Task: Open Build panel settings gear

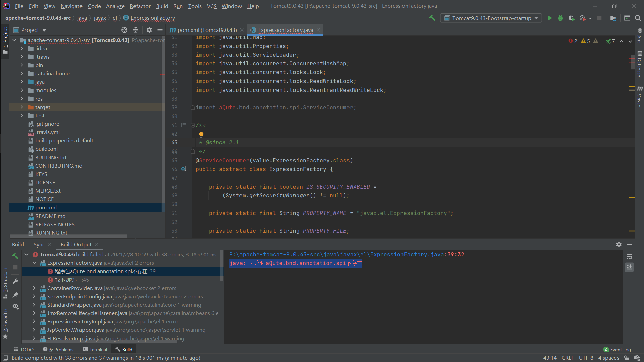Action: click(619, 244)
